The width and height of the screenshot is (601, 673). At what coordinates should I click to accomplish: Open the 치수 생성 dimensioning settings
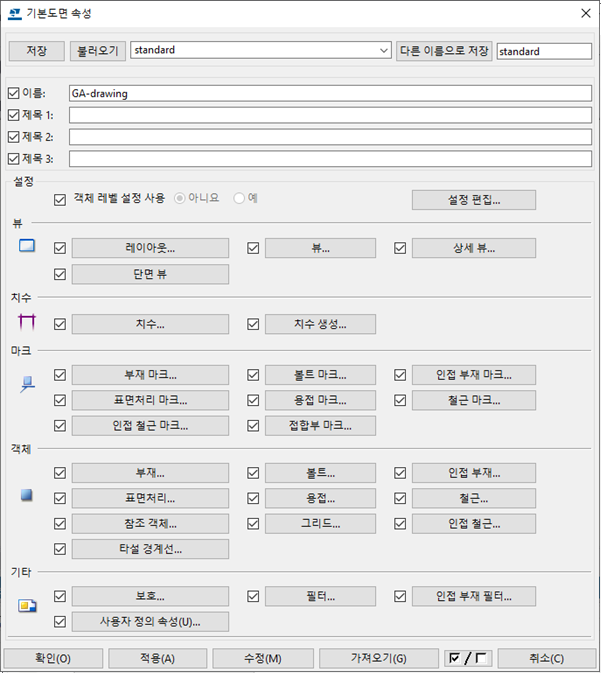click(x=320, y=324)
